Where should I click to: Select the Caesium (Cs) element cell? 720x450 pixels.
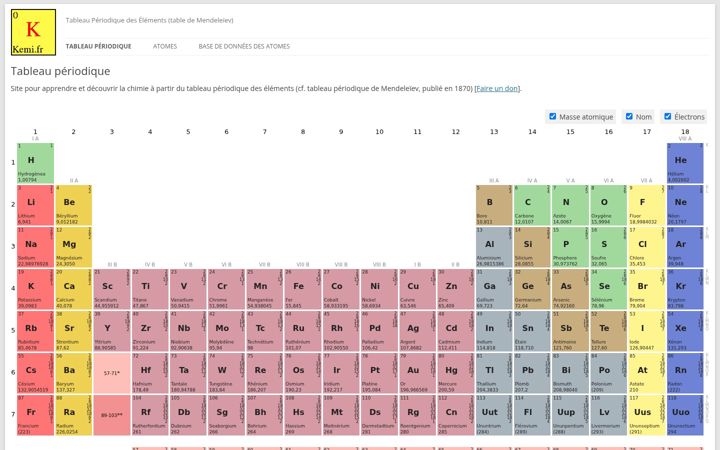coord(35,373)
